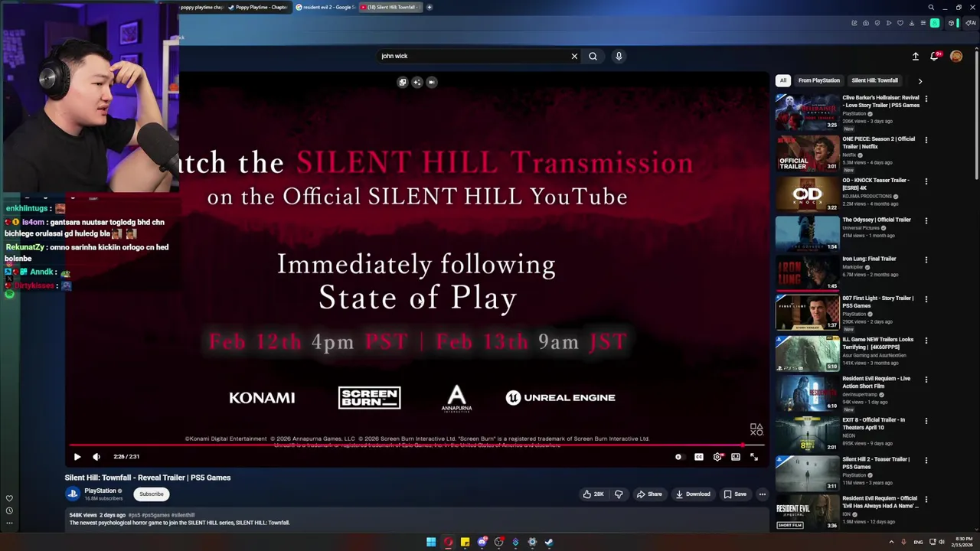Toggle closed captions CC button
Image resolution: width=980 pixels, height=551 pixels.
tap(699, 457)
